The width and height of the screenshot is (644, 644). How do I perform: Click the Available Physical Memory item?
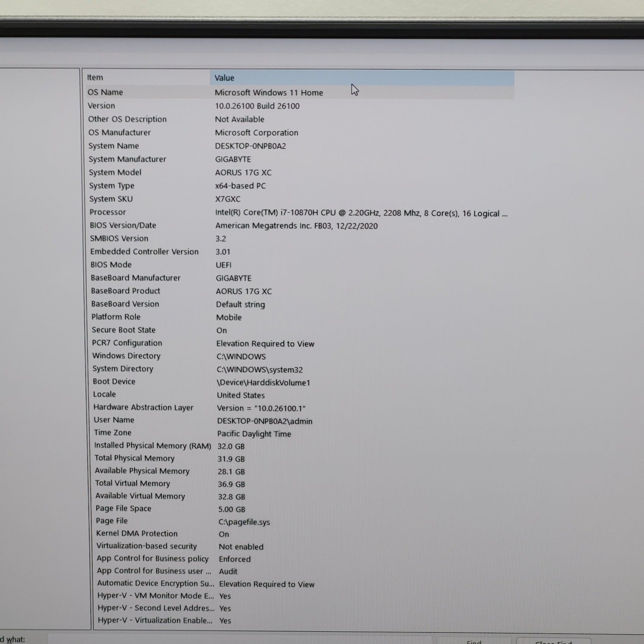point(142,471)
